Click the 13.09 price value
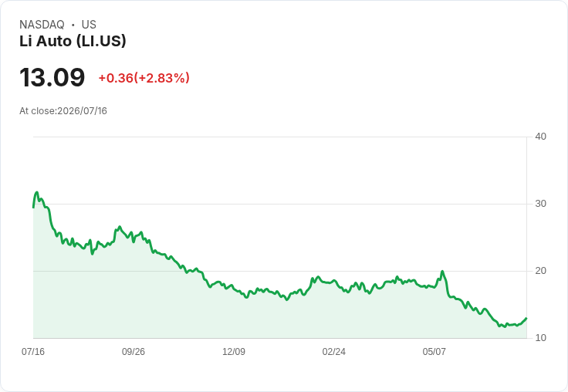The height and width of the screenshot is (392, 568). point(52,77)
